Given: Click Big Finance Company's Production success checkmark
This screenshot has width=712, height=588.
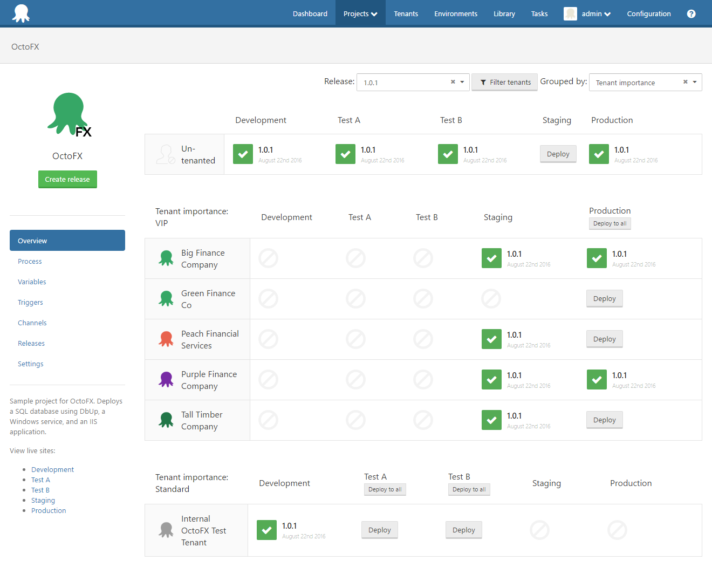Looking at the screenshot, I should [597, 258].
